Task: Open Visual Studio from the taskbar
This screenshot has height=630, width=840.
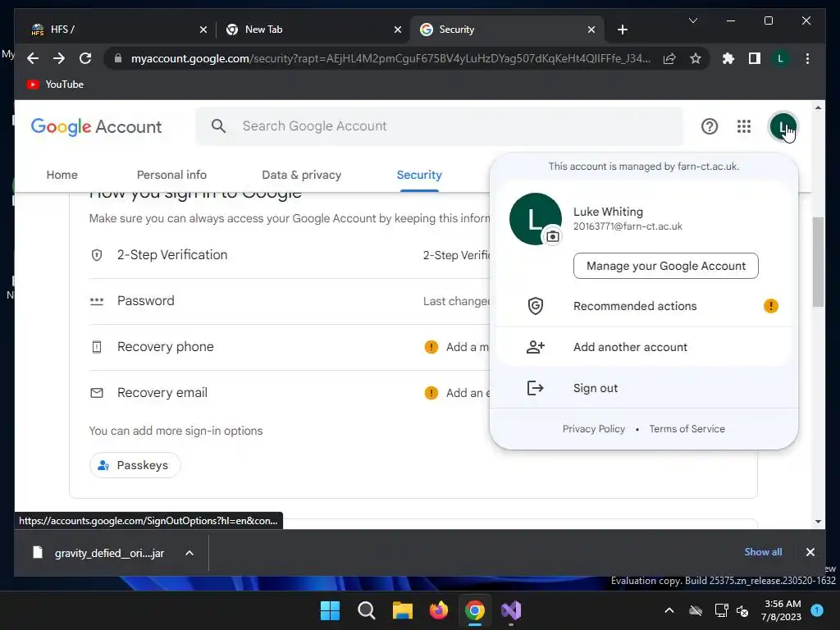Action: coord(511,610)
